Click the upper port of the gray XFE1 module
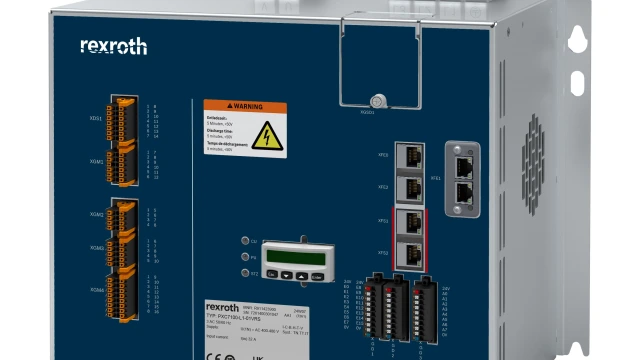The width and height of the screenshot is (640, 360). point(464,167)
